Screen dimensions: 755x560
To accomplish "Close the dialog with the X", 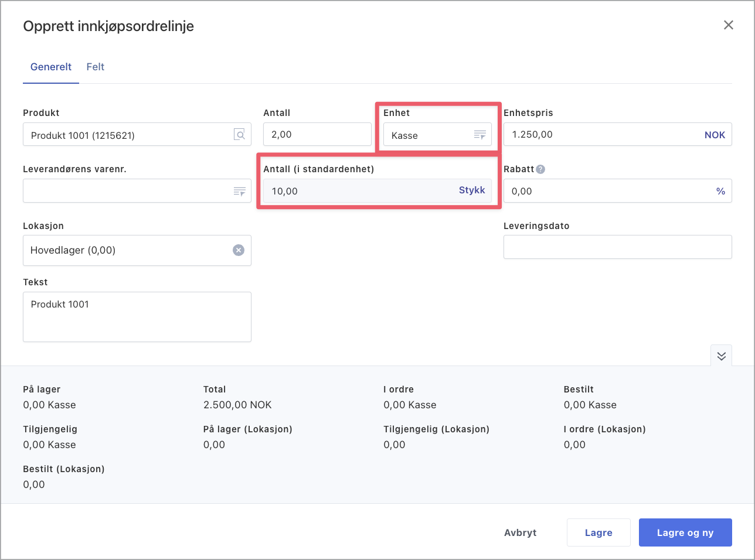I will pos(728,25).
